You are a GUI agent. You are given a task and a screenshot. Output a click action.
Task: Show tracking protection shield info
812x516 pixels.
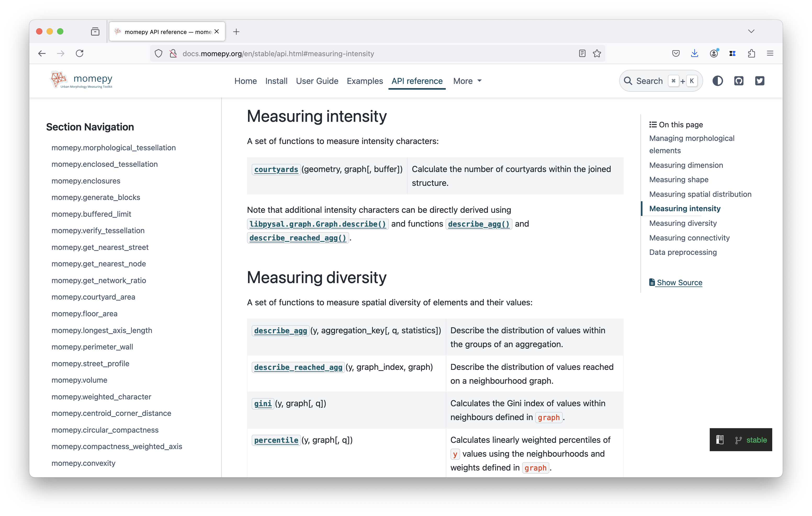[159, 54]
